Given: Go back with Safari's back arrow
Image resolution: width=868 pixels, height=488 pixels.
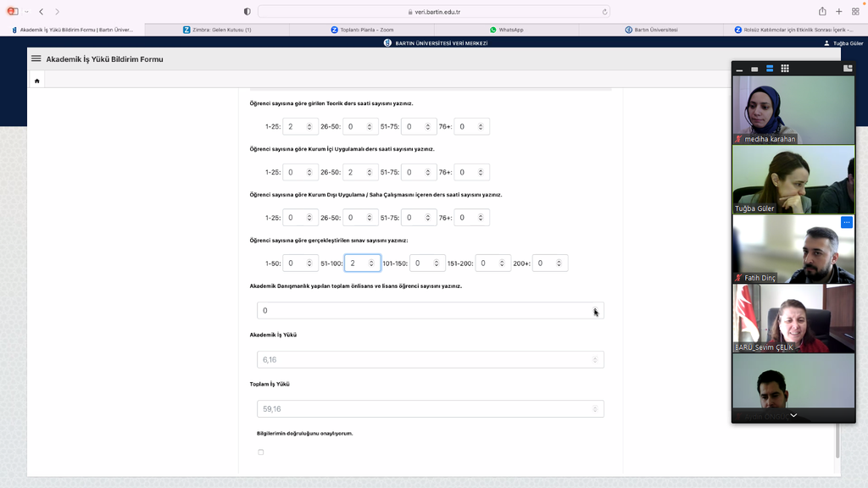Looking at the screenshot, I should pos(41,12).
